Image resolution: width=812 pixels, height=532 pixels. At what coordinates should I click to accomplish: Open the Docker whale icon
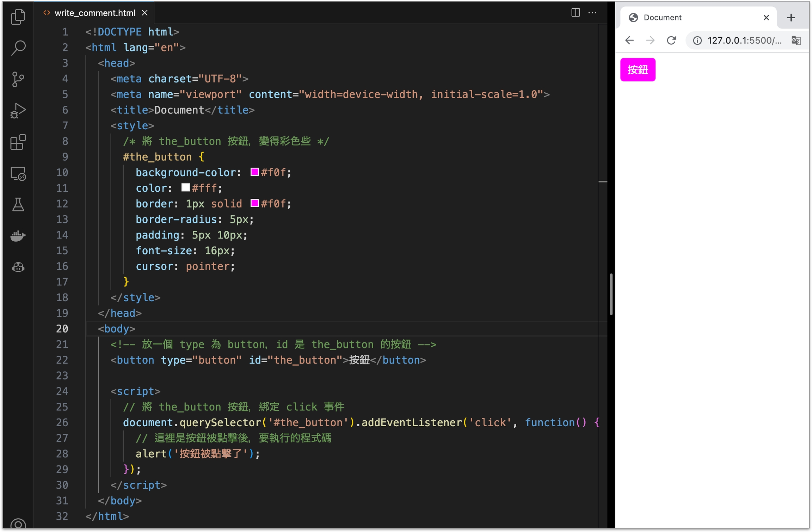[x=18, y=236]
